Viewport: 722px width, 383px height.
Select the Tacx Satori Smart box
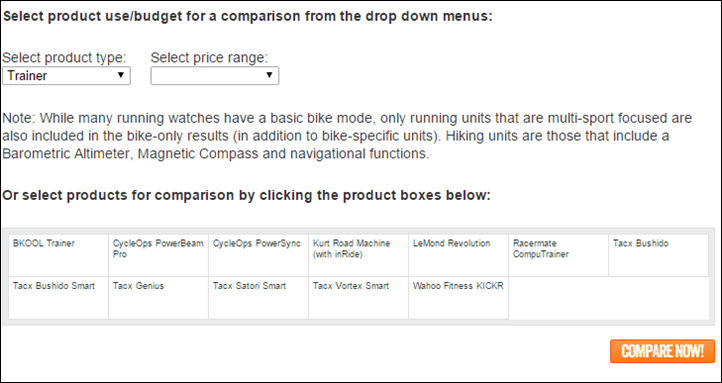(258, 298)
